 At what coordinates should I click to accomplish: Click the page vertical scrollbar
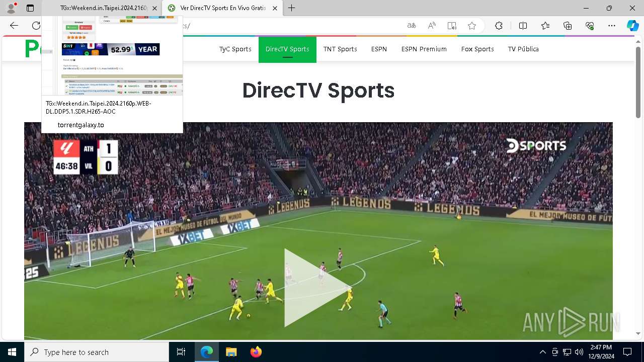click(638, 83)
